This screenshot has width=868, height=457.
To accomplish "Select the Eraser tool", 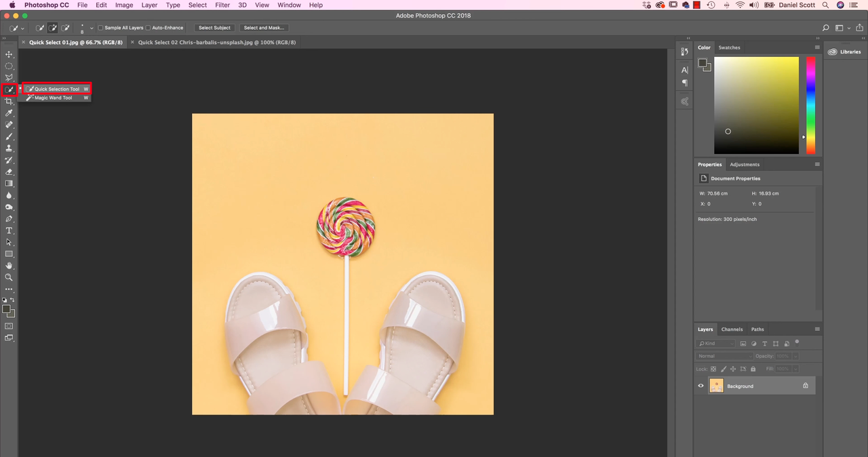I will tap(9, 172).
